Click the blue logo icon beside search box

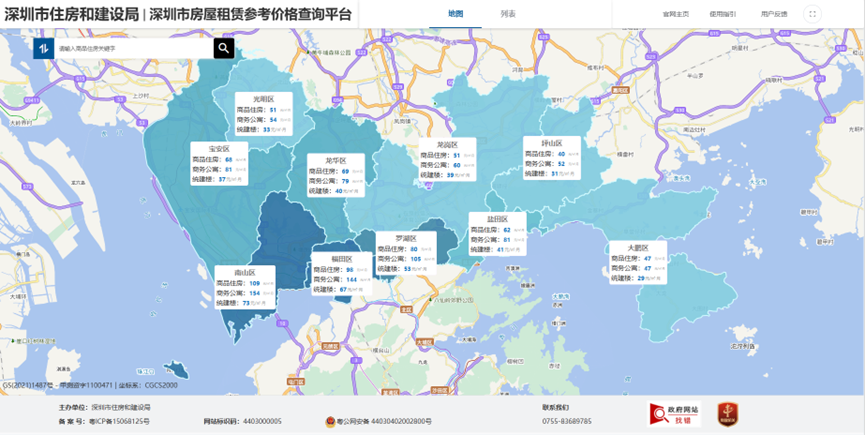coord(44,48)
